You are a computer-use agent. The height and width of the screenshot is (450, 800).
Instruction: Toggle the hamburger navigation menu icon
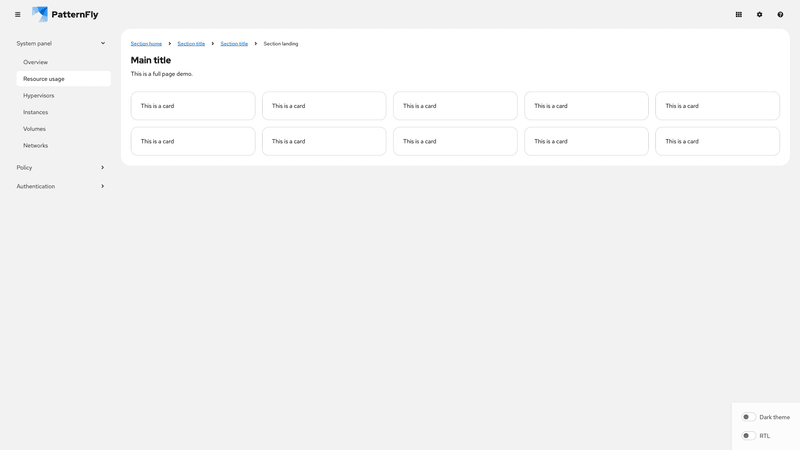[x=18, y=15]
